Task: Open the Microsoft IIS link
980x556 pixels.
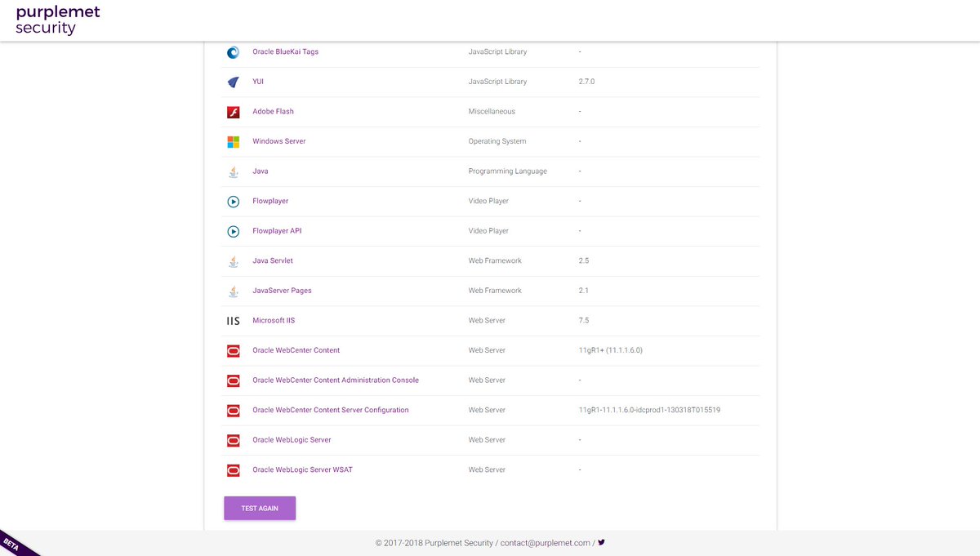Action: [x=274, y=321]
